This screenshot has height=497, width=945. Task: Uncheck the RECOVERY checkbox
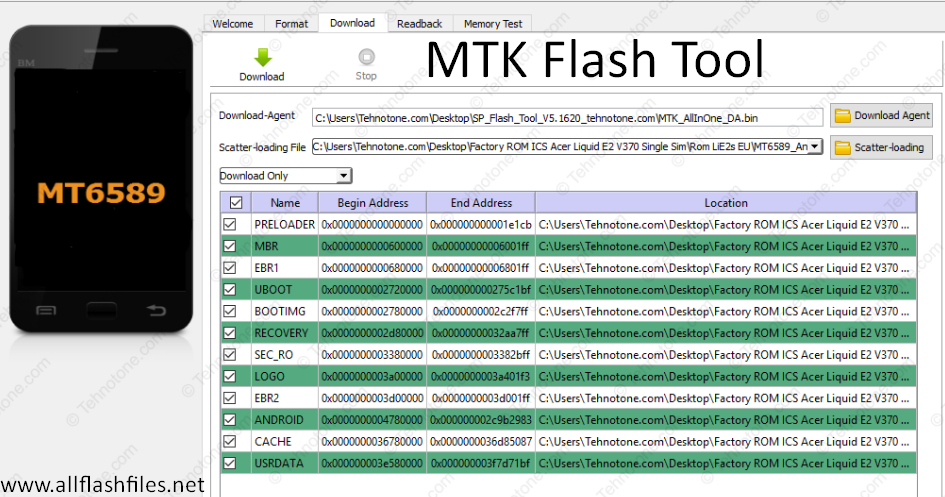230,333
